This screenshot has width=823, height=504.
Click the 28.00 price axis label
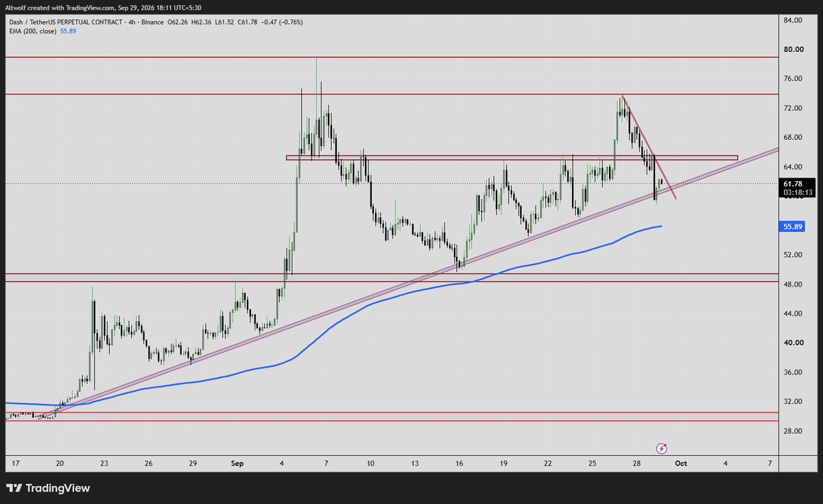coord(794,431)
